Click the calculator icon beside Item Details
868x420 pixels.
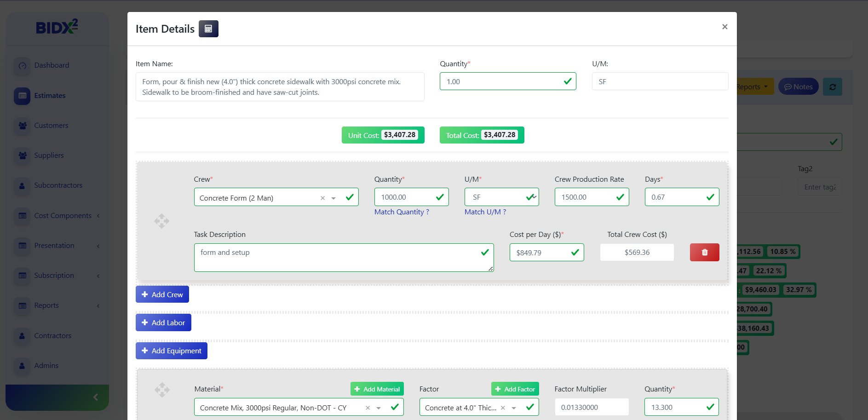point(208,29)
